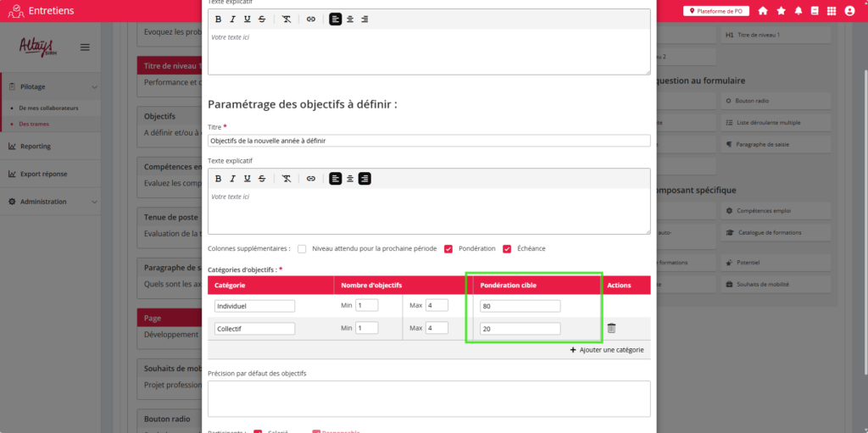Insert link in lower text editor toolbar
This screenshot has width=868, height=433.
(311, 179)
